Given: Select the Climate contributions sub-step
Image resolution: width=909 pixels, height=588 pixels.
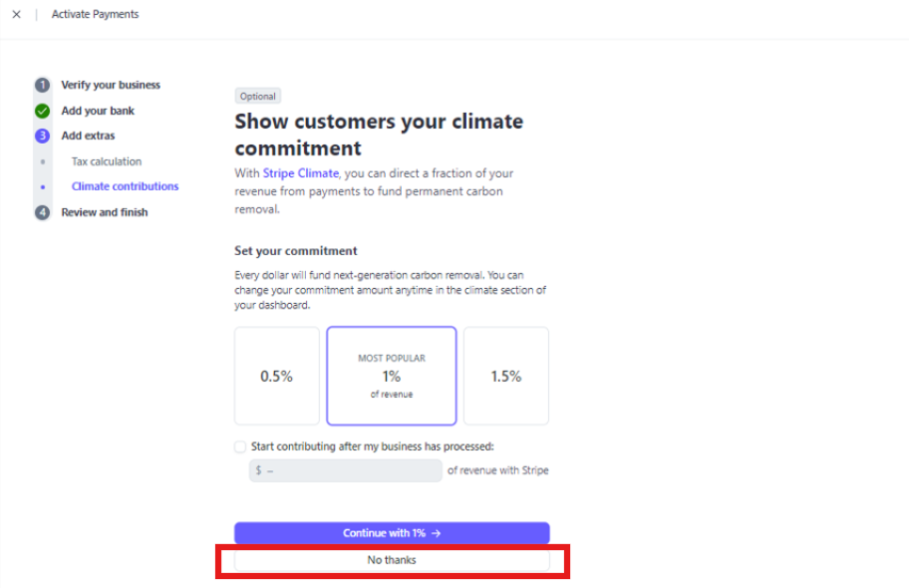Looking at the screenshot, I should pyautogui.click(x=126, y=186).
